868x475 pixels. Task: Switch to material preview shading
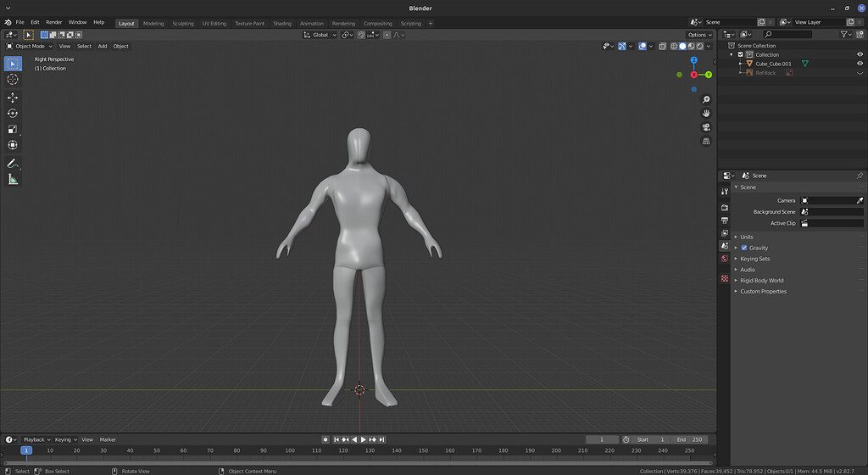tap(692, 47)
